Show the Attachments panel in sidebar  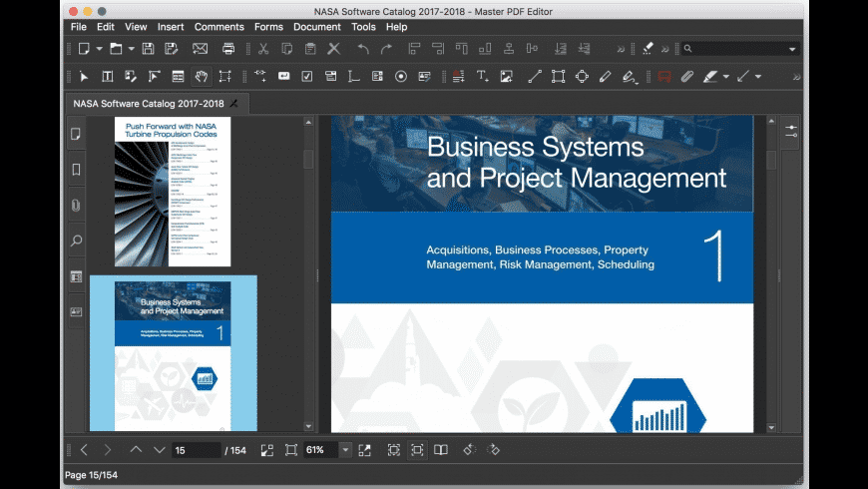(77, 206)
